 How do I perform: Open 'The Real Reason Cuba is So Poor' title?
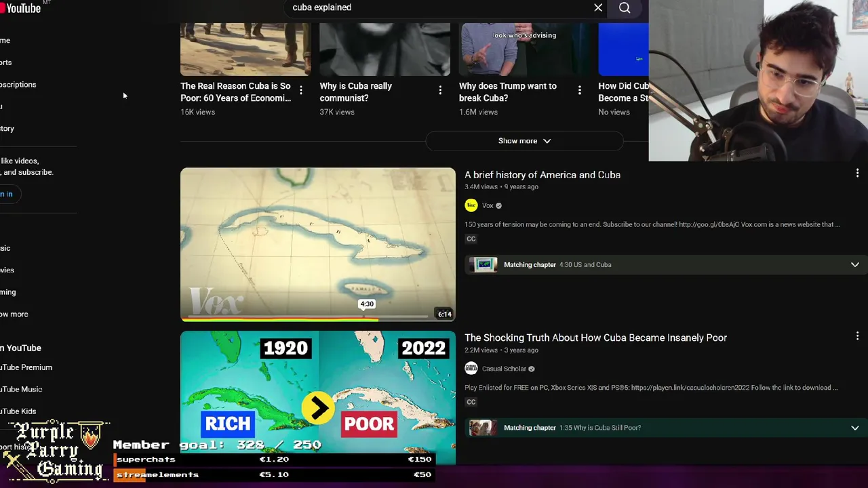coord(235,92)
